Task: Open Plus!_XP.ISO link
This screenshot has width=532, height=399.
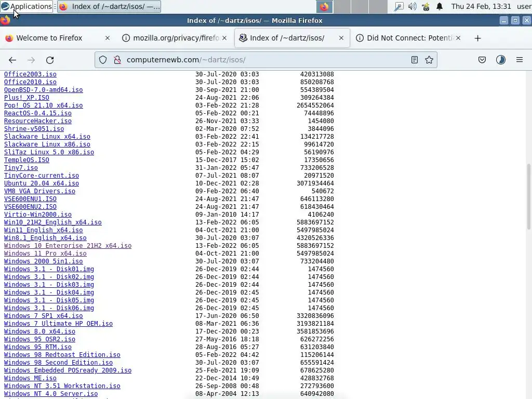Action: [x=26, y=98]
